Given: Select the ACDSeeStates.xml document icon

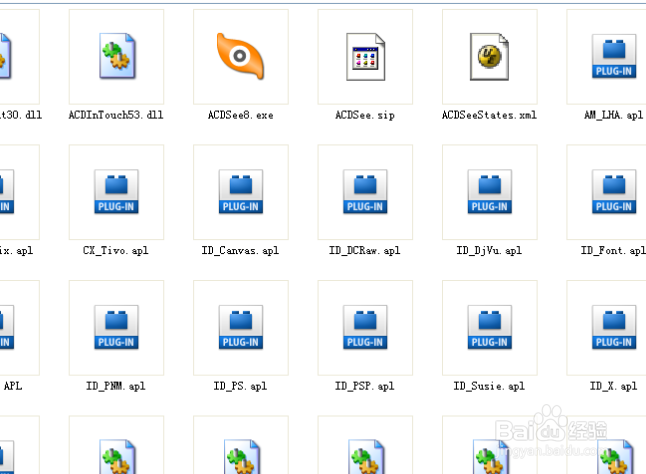Looking at the screenshot, I should point(489,56).
